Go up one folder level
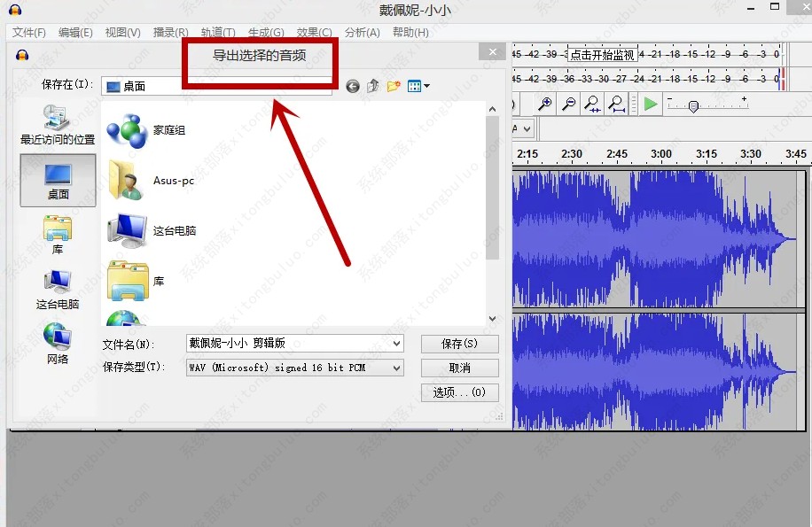Viewport: 812px width, 527px height. coord(373,86)
